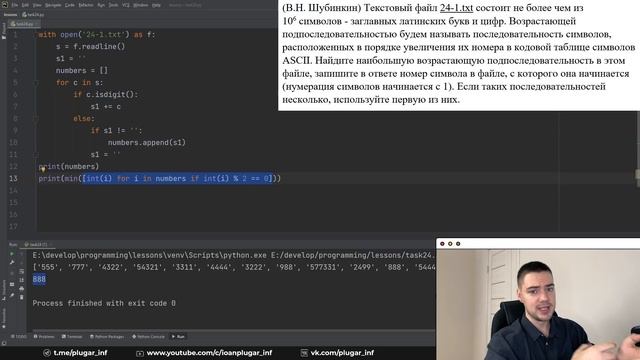The image size is (640, 360).
Task: Open run configuration wrench icon
Action: click(12, 263)
